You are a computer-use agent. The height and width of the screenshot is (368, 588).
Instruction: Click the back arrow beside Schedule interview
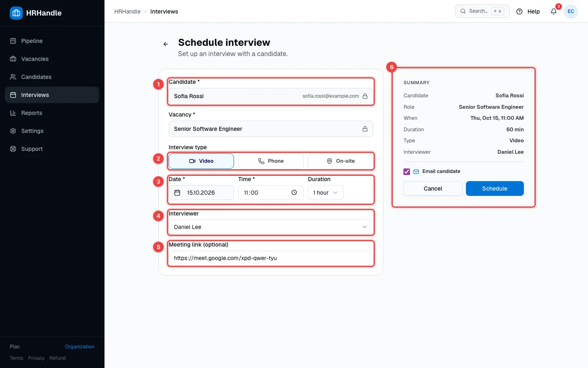coord(166,44)
